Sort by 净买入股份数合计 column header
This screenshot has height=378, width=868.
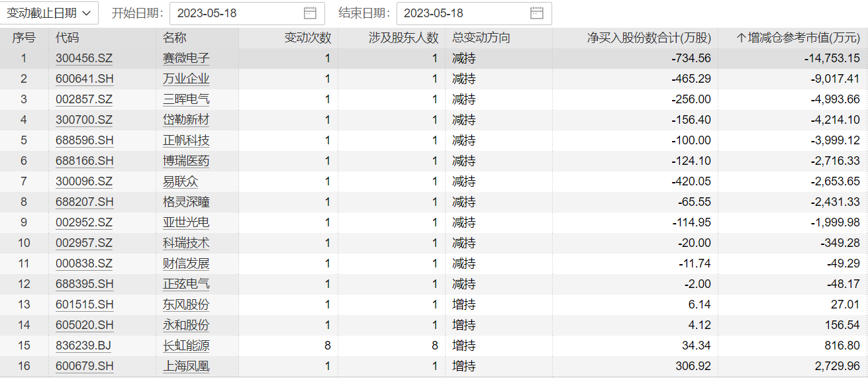(649, 38)
